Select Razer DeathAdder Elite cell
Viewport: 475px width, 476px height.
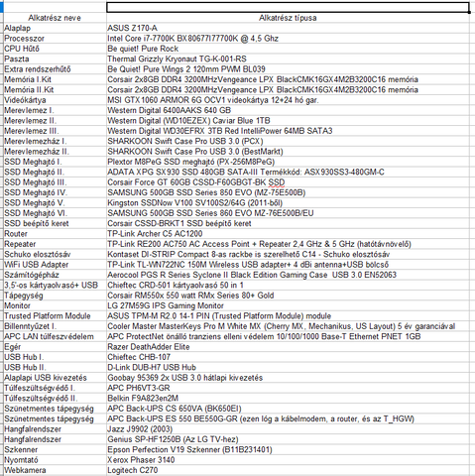tap(288, 347)
